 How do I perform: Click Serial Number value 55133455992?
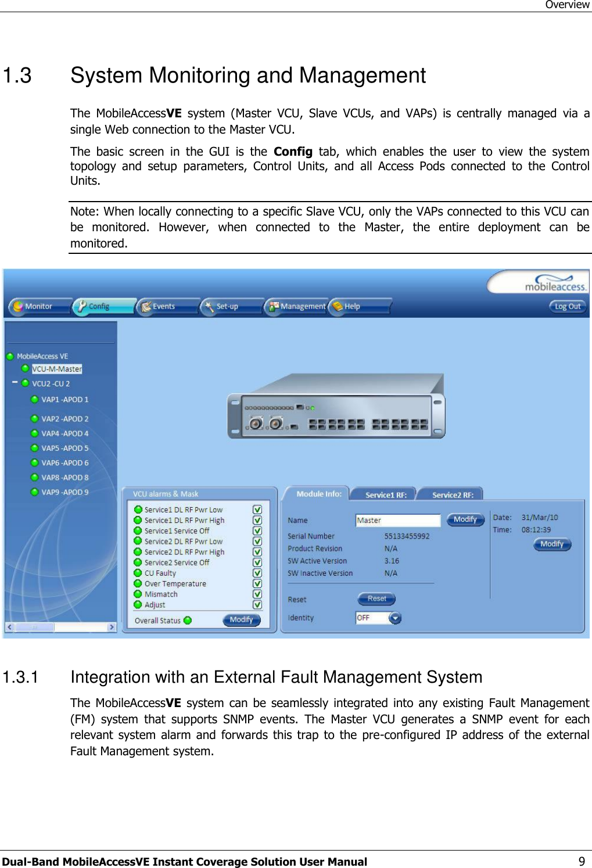tap(407, 536)
